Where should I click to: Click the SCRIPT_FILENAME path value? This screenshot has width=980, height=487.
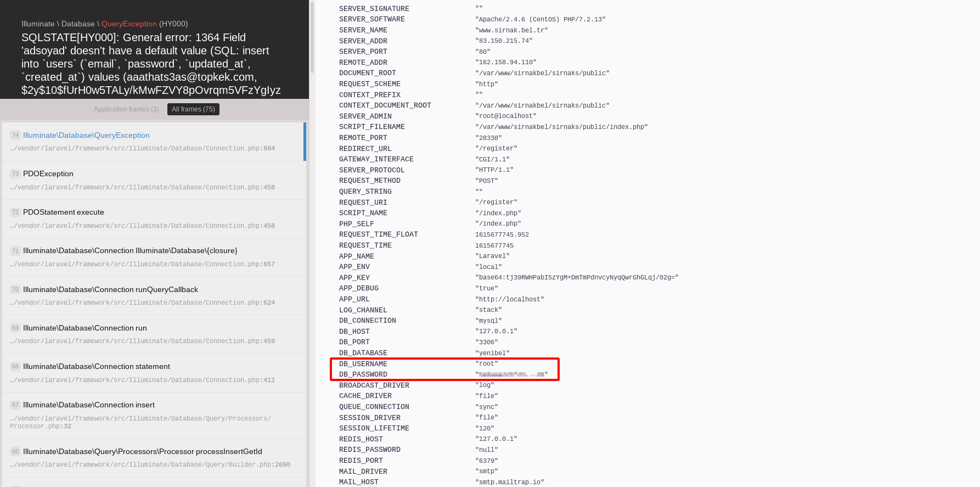click(561, 127)
